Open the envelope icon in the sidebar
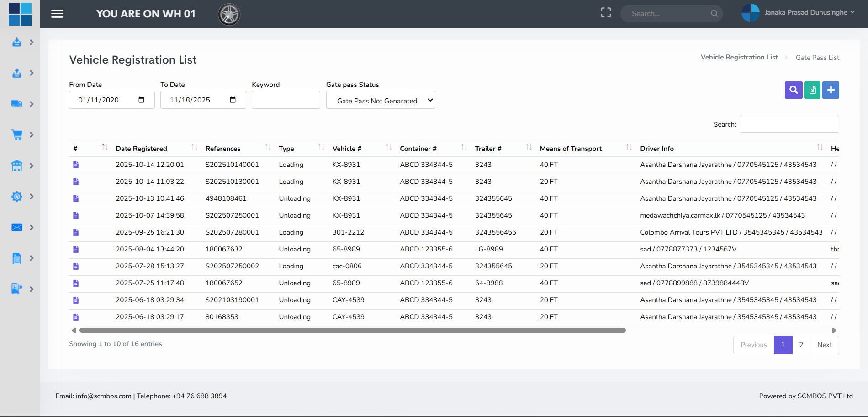The width and height of the screenshot is (868, 417). [x=17, y=227]
